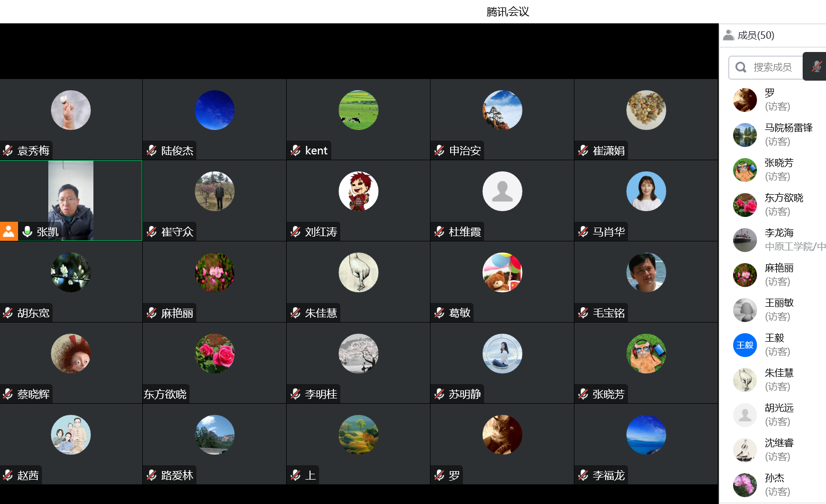The height and width of the screenshot is (504, 826).
Task: Click the muted mic icon next to 袁秀梅
Action: point(8,150)
